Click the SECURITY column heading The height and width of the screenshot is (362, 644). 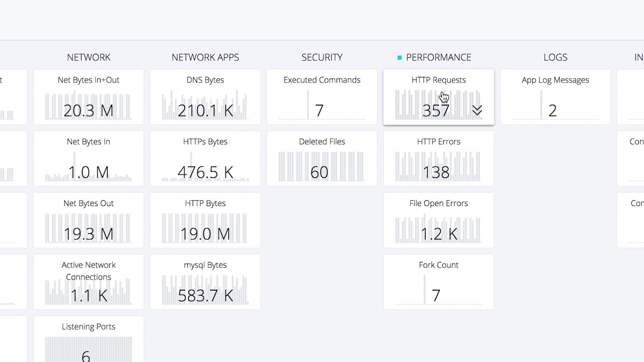coord(322,57)
